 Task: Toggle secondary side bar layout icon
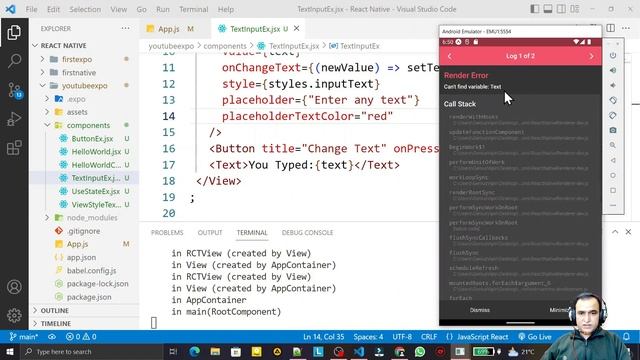[x=561, y=9]
